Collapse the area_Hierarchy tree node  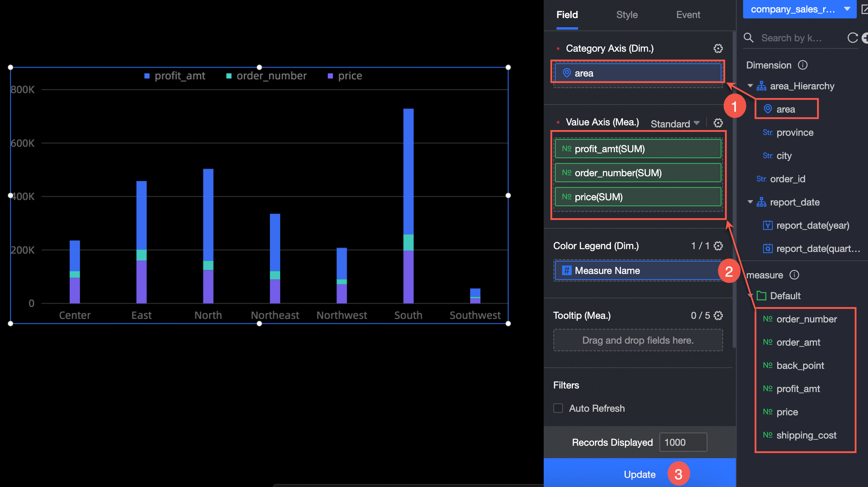750,86
